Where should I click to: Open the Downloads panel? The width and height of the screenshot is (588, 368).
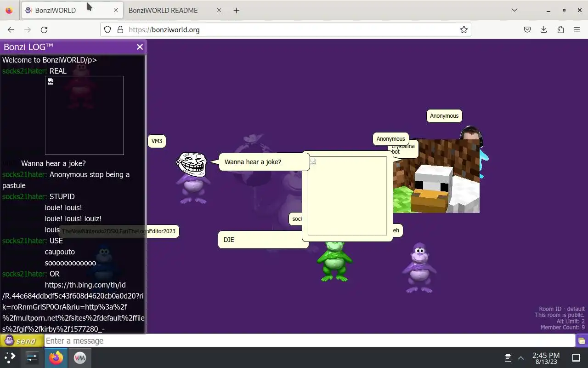[544, 29]
